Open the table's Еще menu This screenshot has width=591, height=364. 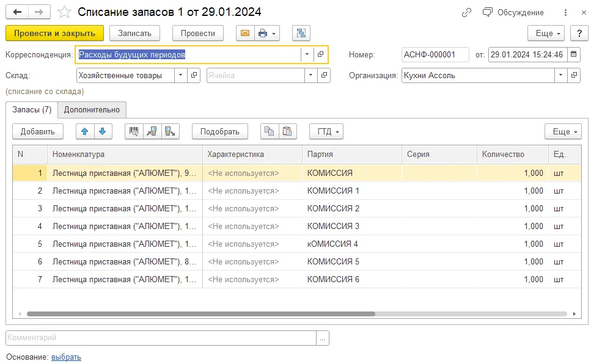tap(563, 131)
